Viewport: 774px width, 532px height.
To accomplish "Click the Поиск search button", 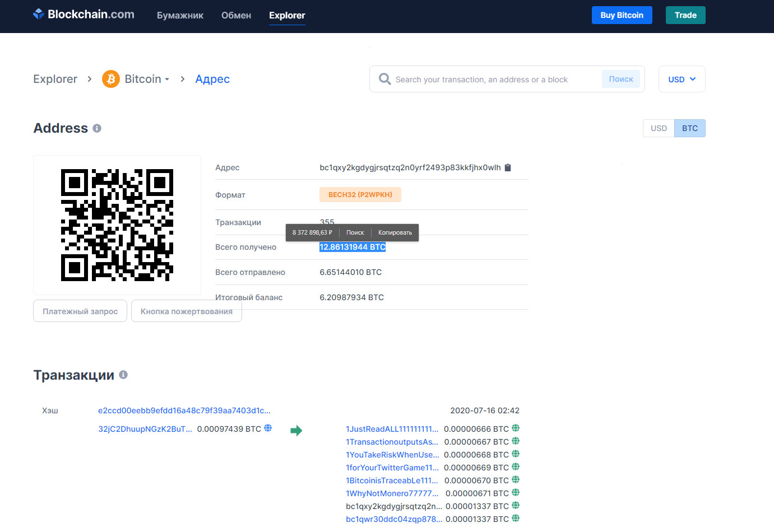I will click(621, 79).
